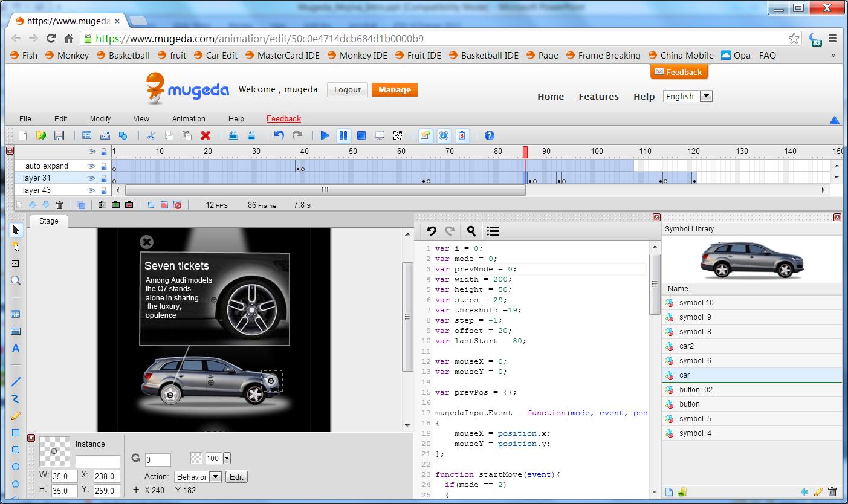848x504 pixels.
Task: Click the Save floppy disk icon
Action: (x=59, y=135)
